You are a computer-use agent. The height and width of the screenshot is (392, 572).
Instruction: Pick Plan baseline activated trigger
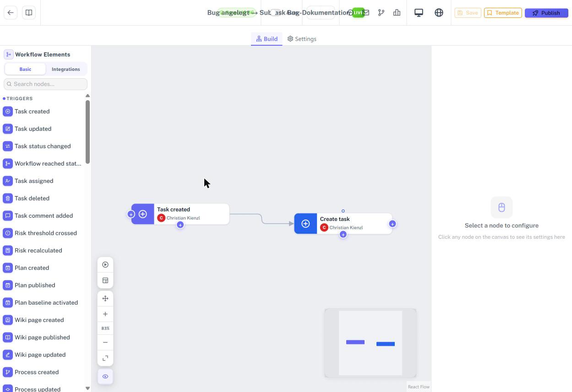tap(42, 303)
